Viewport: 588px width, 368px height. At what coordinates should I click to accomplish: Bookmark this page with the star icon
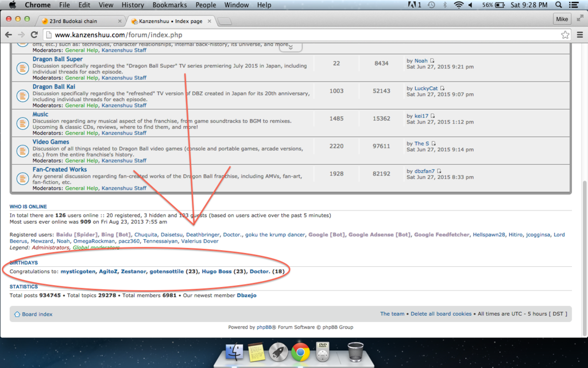coord(565,34)
